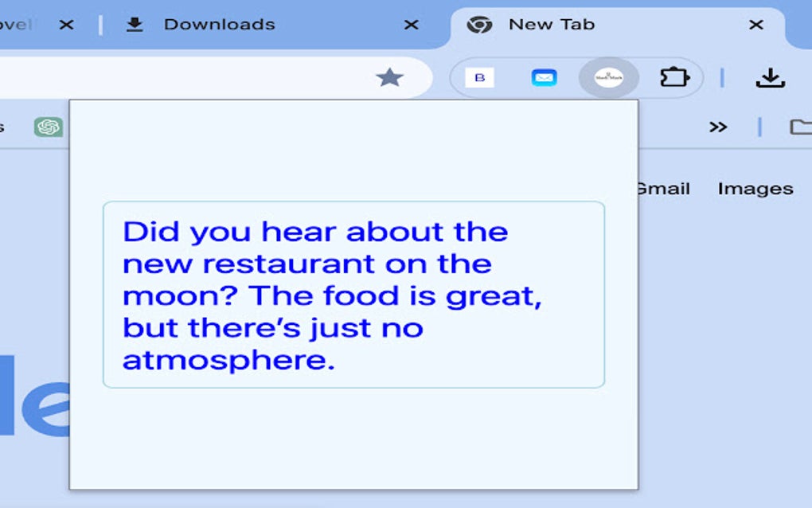
Task: Close the leftmost browser tab
Action: [x=66, y=25]
